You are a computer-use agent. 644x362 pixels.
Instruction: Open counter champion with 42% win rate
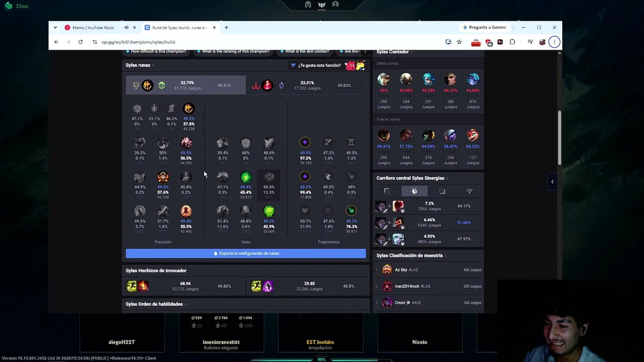(x=384, y=79)
